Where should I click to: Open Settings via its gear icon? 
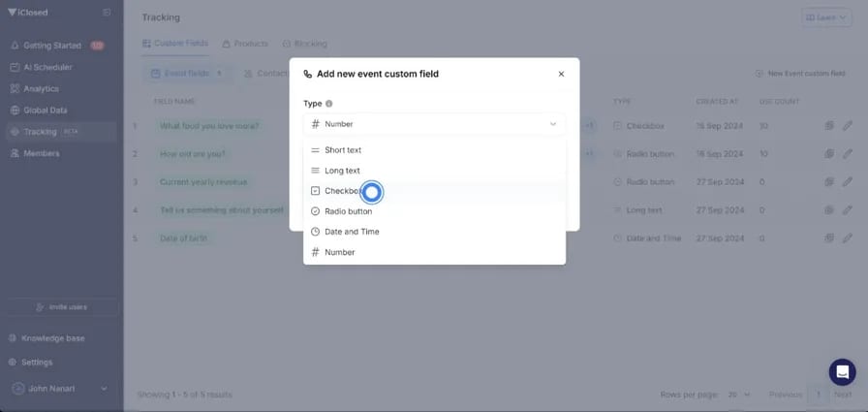[13, 363]
